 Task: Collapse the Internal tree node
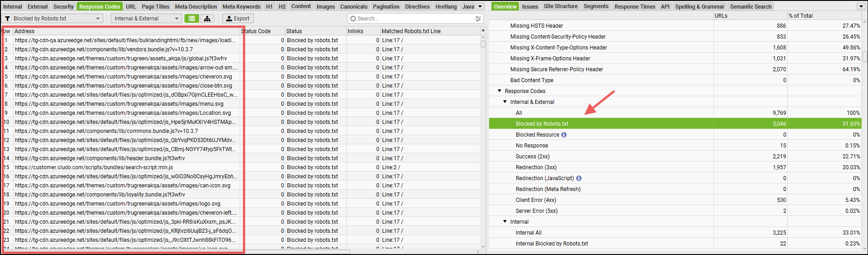[505, 221]
